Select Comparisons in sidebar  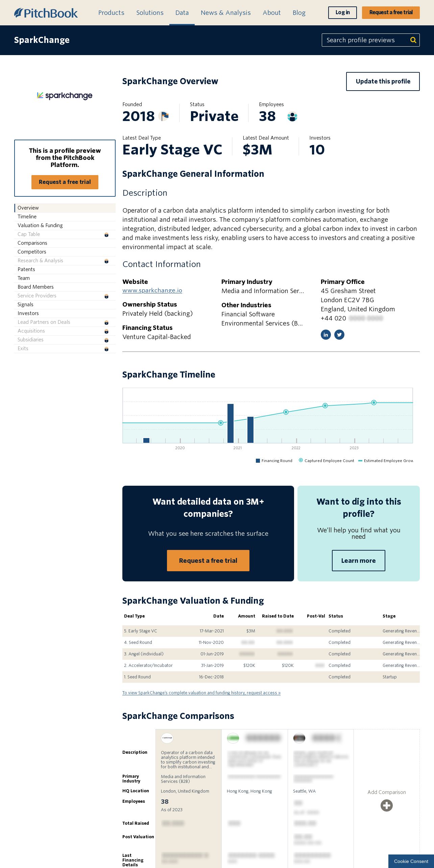coord(65,243)
